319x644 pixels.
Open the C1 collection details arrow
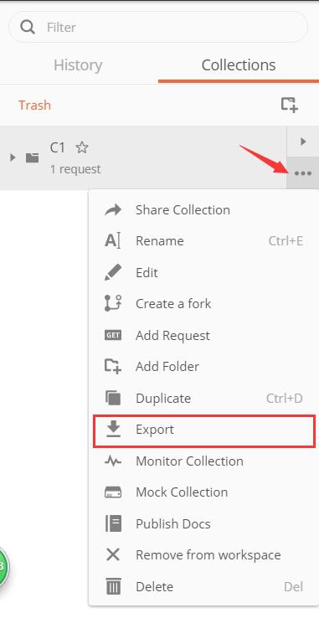[x=303, y=142]
